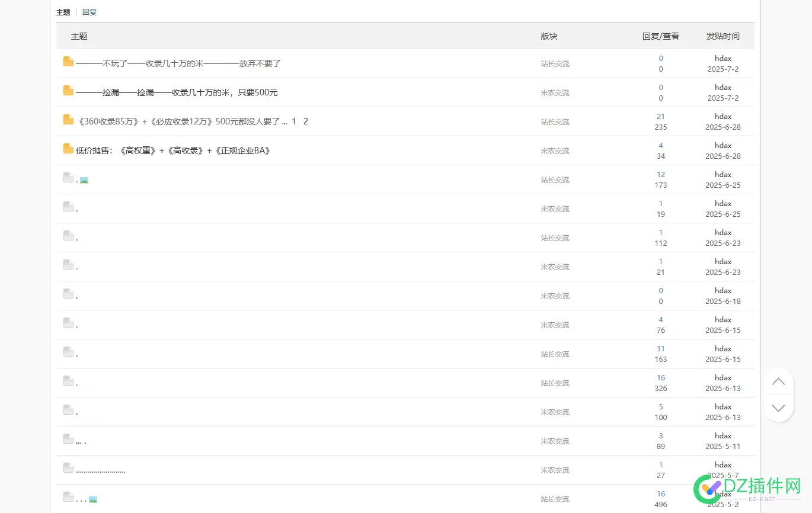812x513 pixels.
Task: Click the scroll-to-top arrow icon
Action: 779,381
